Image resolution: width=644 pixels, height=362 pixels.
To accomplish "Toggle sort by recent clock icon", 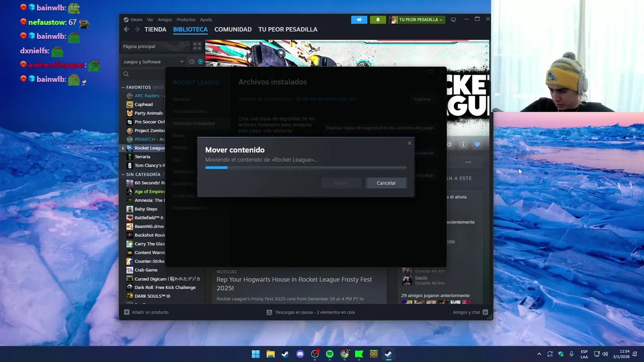I will tap(192, 62).
